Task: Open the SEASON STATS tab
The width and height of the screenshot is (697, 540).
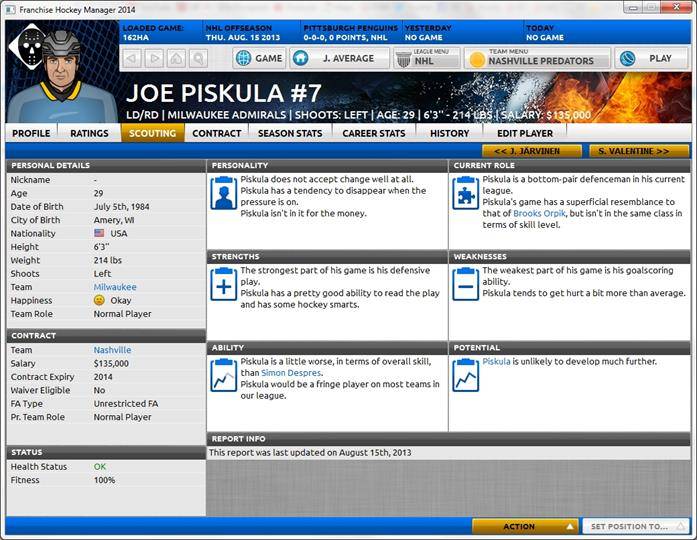Action: tap(290, 133)
